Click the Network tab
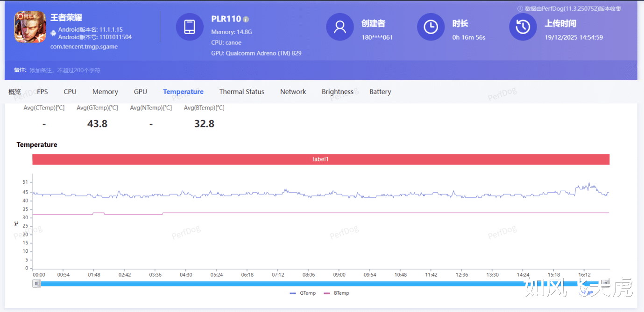Image resolution: width=644 pixels, height=312 pixels. pyautogui.click(x=293, y=92)
